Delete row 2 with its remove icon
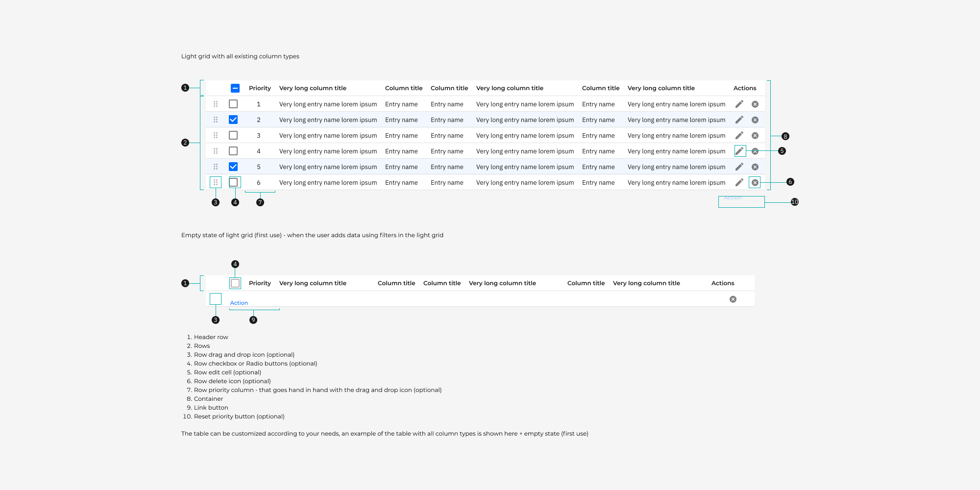This screenshot has height=490, width=980. click(x=755, y=120)
